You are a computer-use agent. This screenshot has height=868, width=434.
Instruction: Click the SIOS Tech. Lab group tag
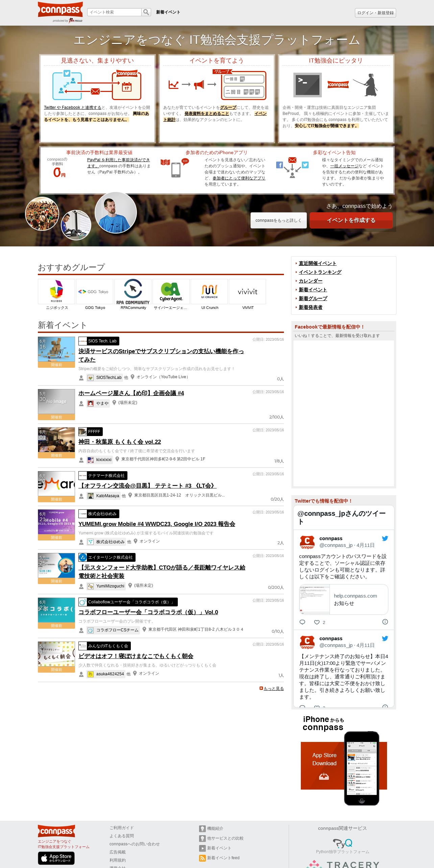pos(99,341)
